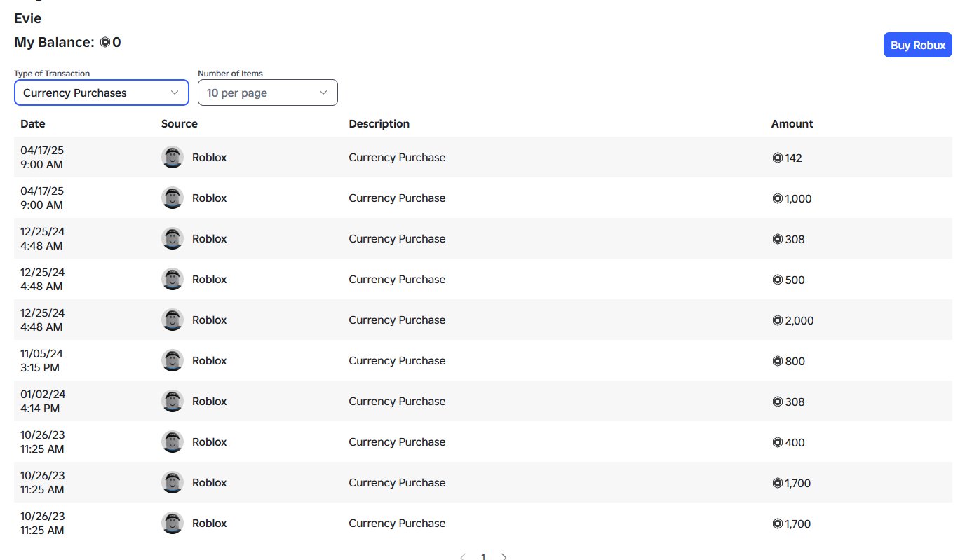Image resolution: width=979 pixels, height=560 pixels.
Task: Click Roblox avatar in the 400 Robux row
Action: [173, 442]
